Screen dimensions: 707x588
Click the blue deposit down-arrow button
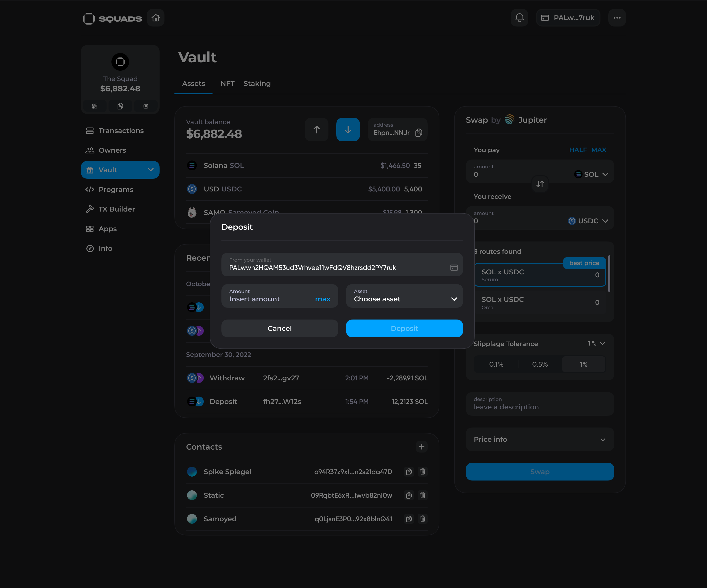[x=348, y=130]
